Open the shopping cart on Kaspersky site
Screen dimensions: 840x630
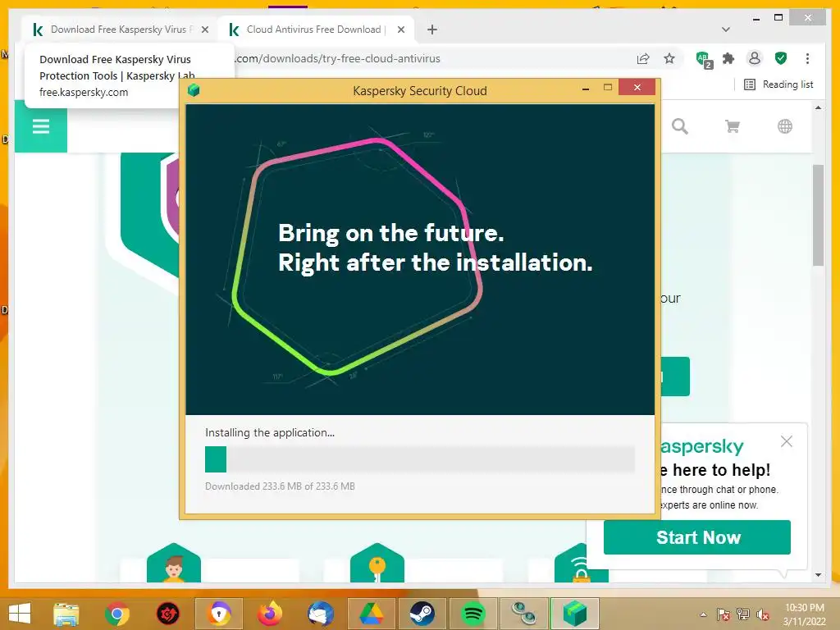[x=733, y=126]
